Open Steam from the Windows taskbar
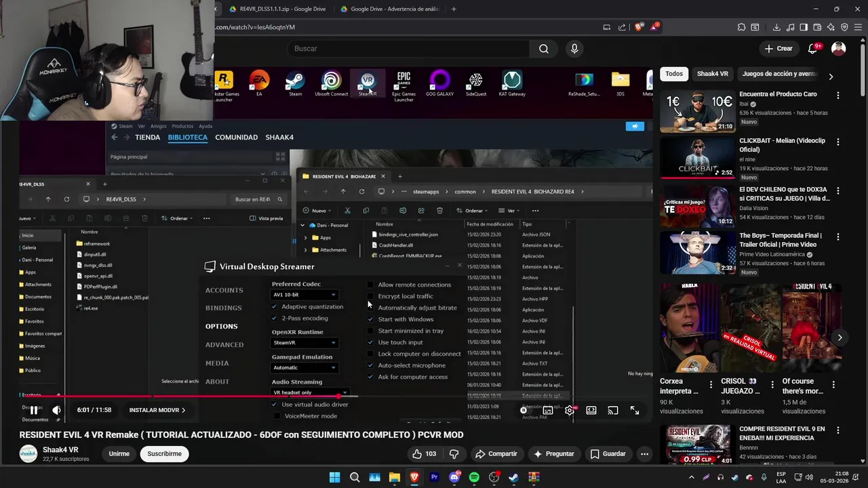 click(x=513, y=477)
